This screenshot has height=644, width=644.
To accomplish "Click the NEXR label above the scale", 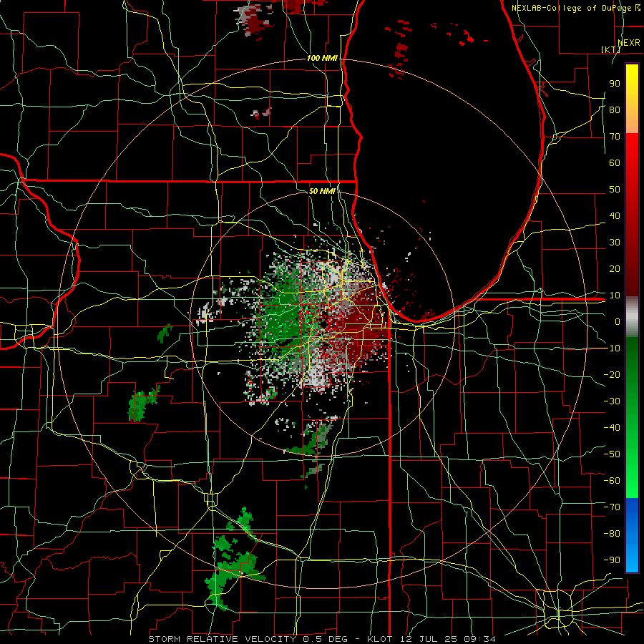I will pyautogui.click(x=629, y=43).
